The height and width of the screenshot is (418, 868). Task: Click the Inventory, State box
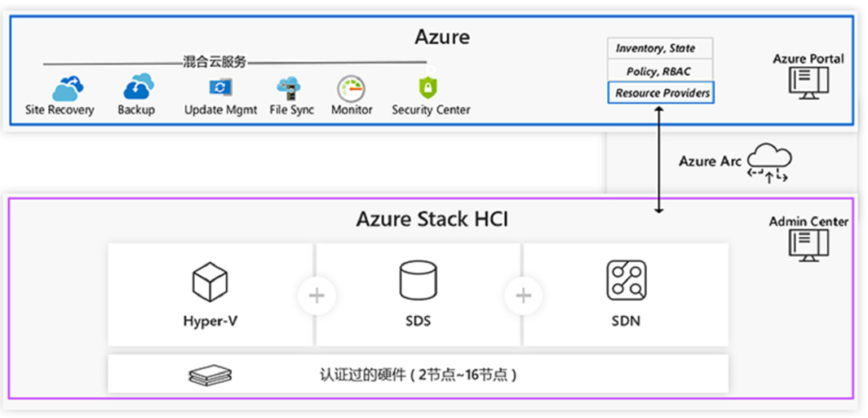[660, 48]
